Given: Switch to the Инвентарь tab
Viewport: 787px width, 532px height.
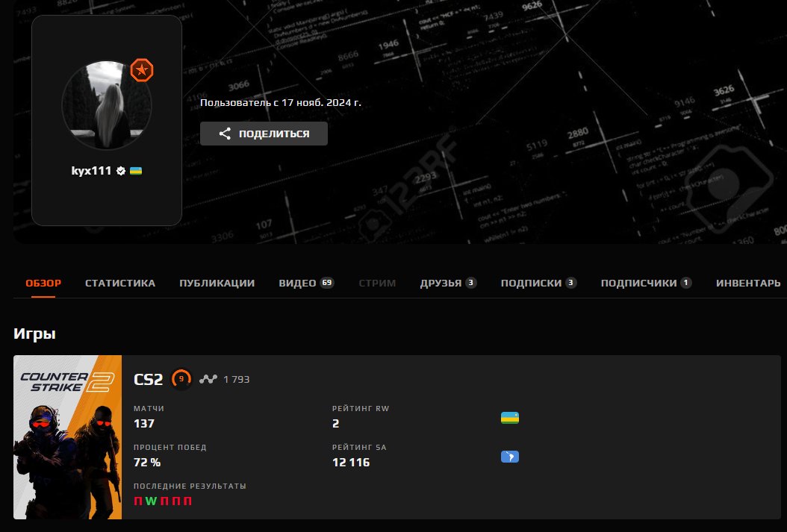Looking at the screenshot, I should 748,284.
